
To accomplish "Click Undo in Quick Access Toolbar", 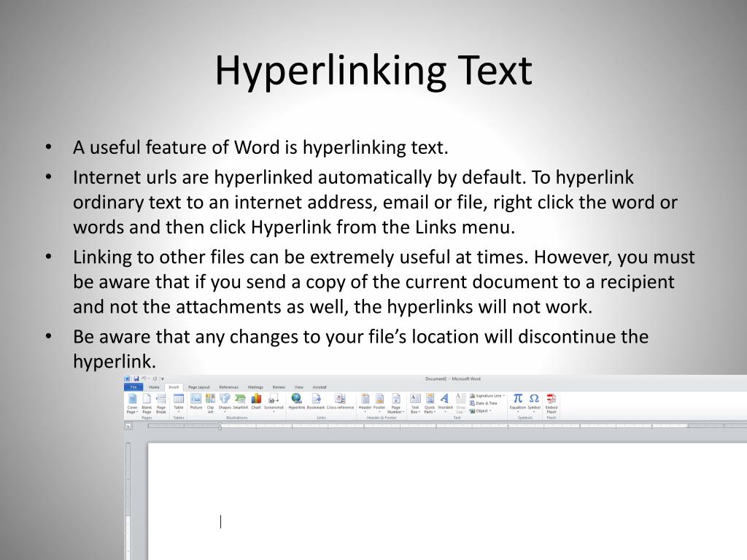I will 144,378.
